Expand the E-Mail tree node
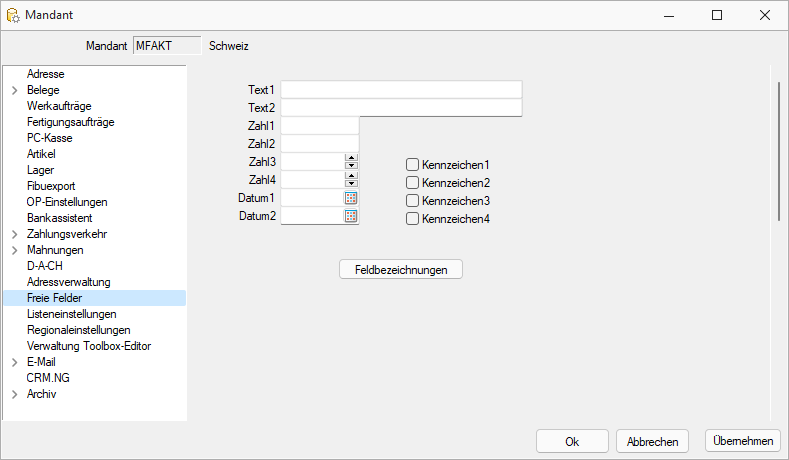 coord(15,362)
